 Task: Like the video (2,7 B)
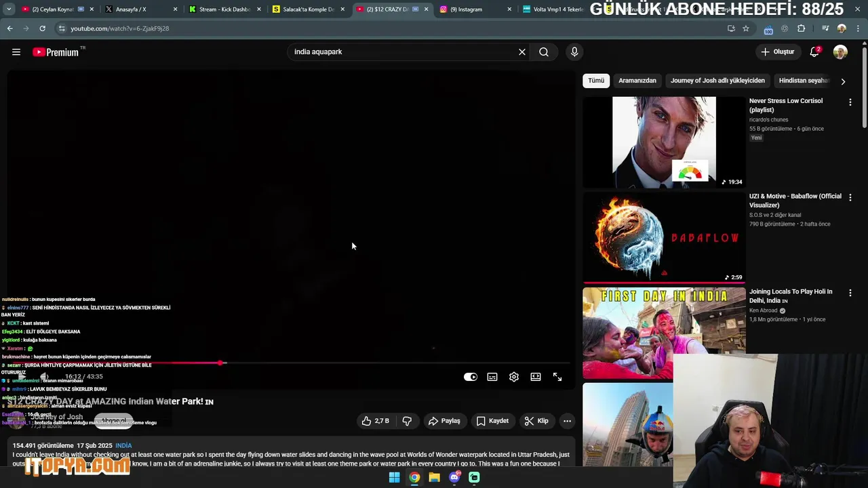click(375, 421)
